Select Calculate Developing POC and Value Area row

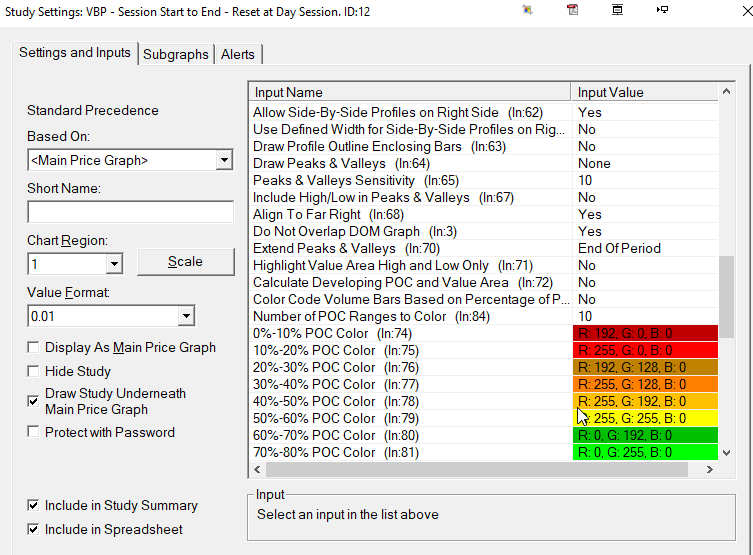484,282
